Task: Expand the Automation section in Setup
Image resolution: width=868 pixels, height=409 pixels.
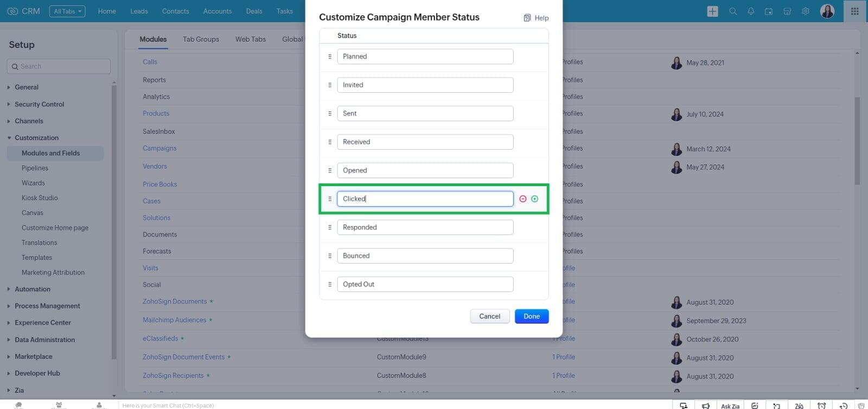Action: pos(33,289)
